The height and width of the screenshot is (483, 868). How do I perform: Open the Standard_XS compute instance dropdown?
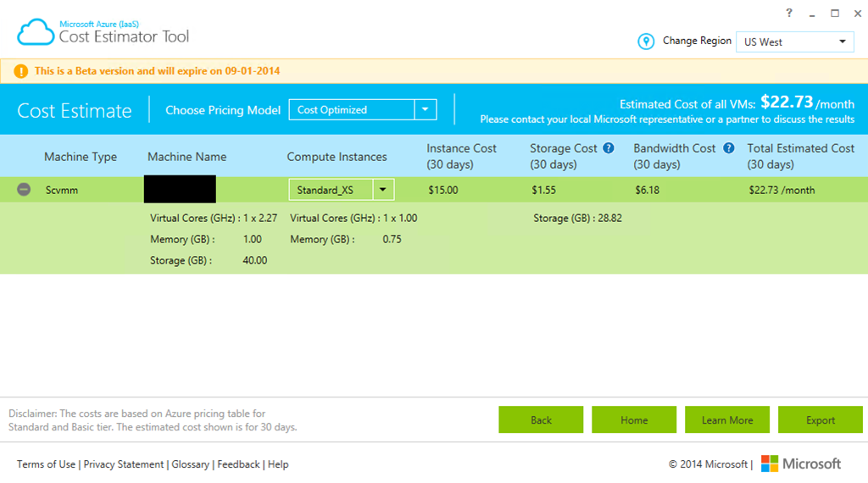point(383,190)
